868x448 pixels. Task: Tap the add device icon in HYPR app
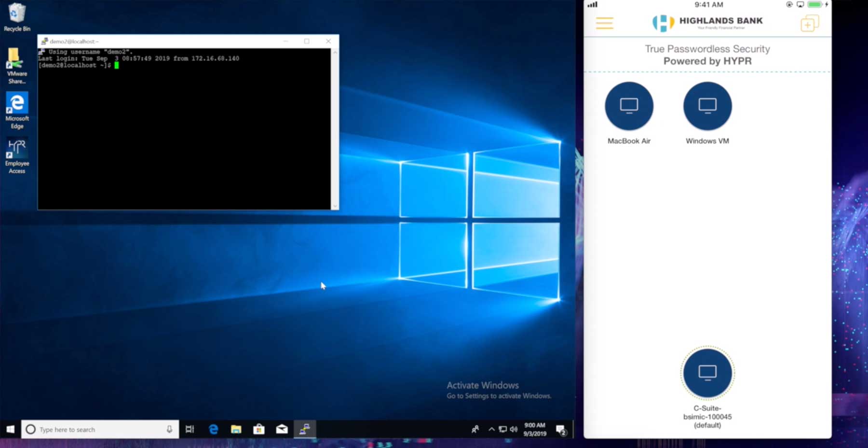tap(810, 23)
